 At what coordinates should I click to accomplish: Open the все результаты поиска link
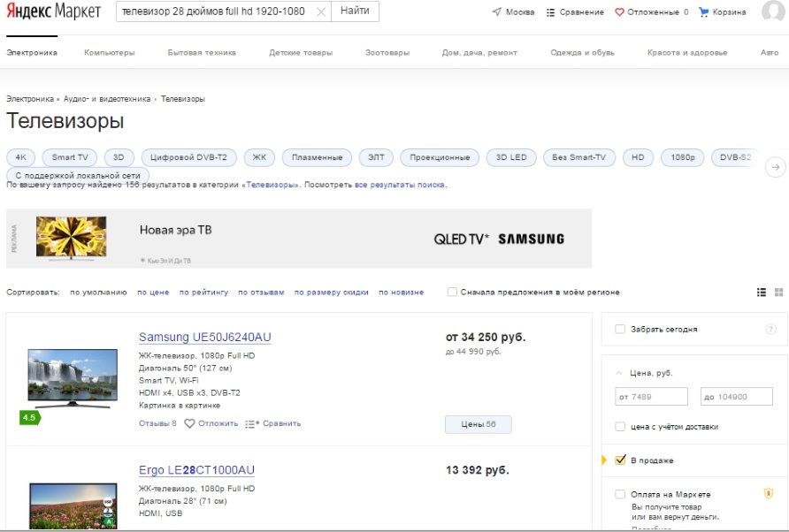tap(400, 185)
